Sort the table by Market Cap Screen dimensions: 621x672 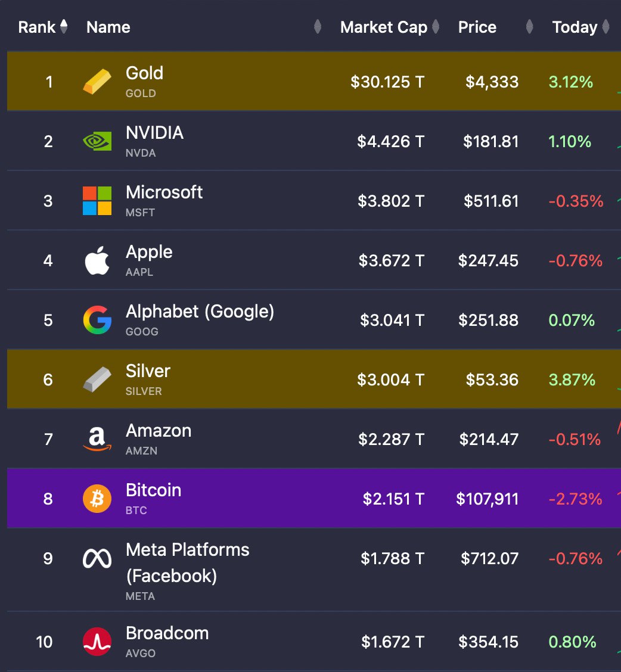[x=436, y=27]
